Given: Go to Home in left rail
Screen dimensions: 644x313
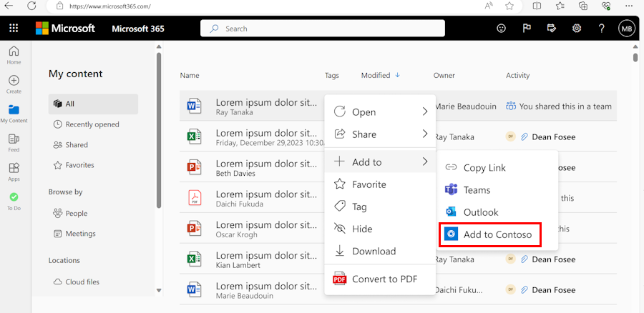Looking at the screenshot, I should point(14,55).
